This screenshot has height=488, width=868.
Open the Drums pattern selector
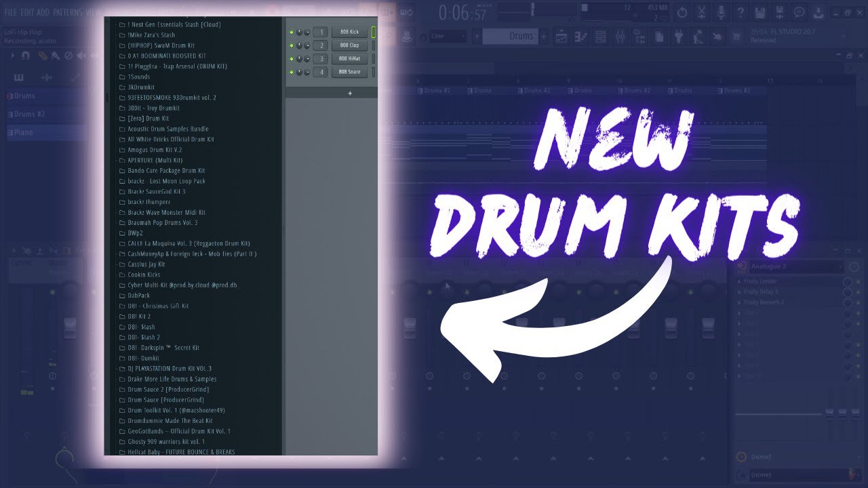(509, 37)
